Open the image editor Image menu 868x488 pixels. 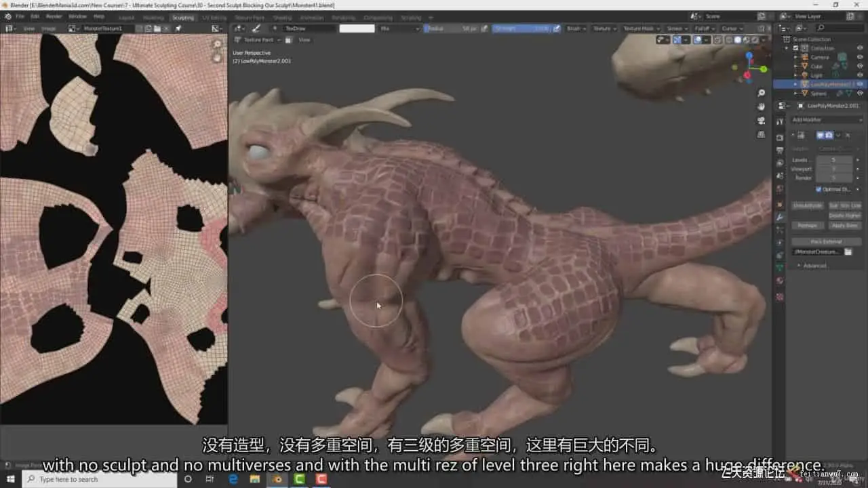(49, 28)
